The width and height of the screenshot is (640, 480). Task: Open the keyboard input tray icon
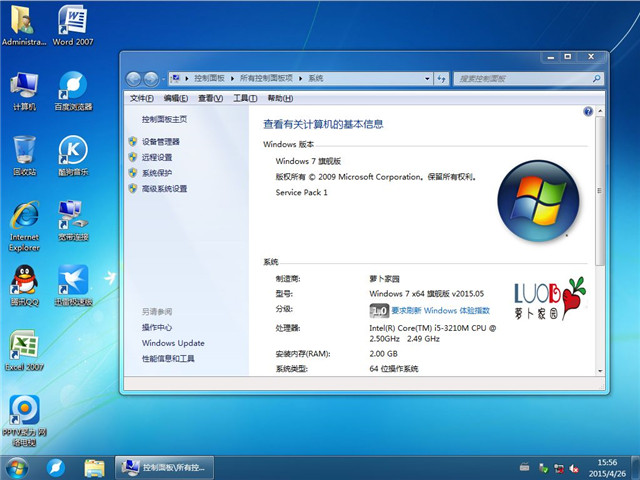525,467
